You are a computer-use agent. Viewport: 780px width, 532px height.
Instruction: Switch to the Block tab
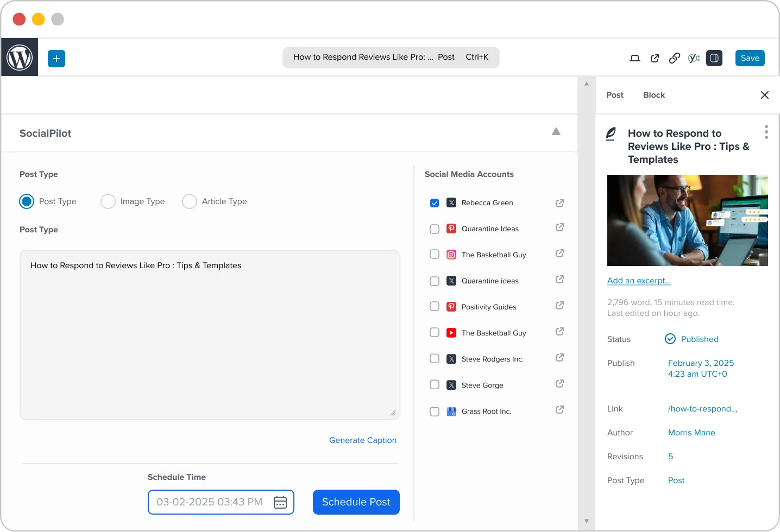point(653,95)
